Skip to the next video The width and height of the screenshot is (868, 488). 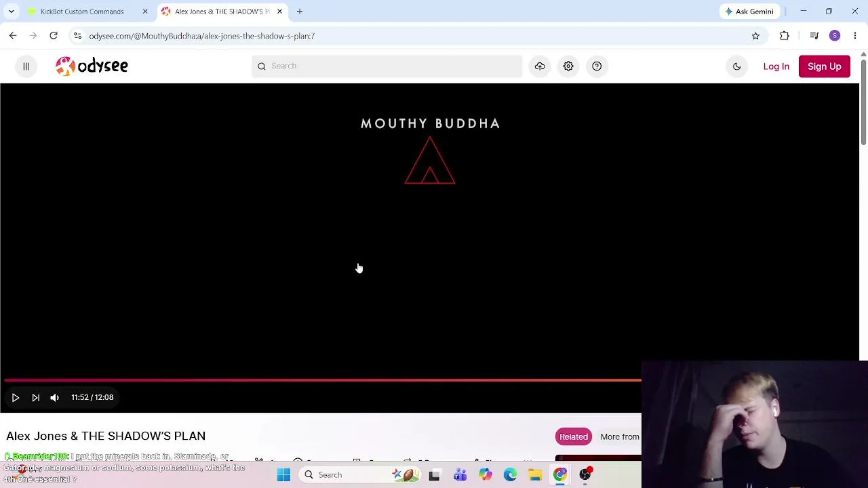35,398
